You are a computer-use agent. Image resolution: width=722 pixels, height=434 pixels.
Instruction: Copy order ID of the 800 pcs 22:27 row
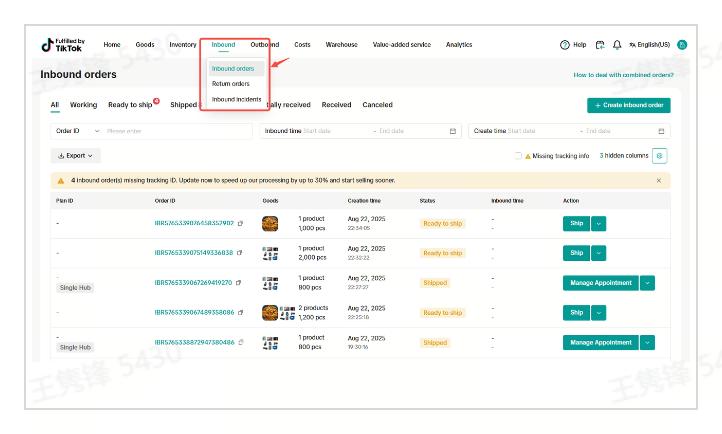tap(238, 283)
